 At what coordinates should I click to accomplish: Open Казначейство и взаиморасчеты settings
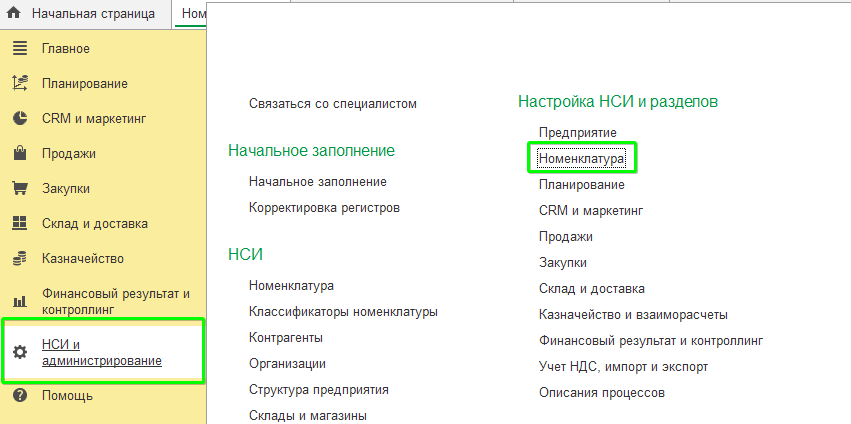tap(633, 314)
